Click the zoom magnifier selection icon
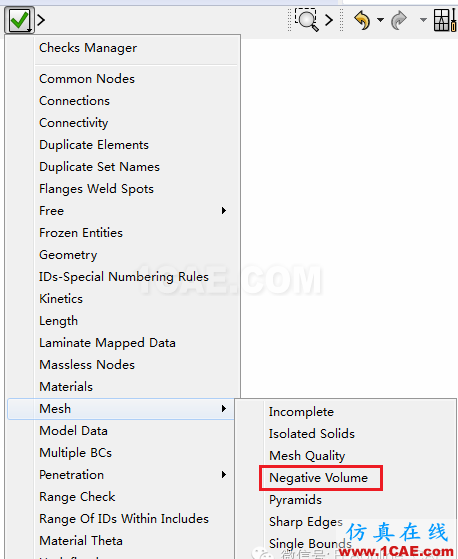The height and width of the screenshot is (559, 458). tap(307, 20)
